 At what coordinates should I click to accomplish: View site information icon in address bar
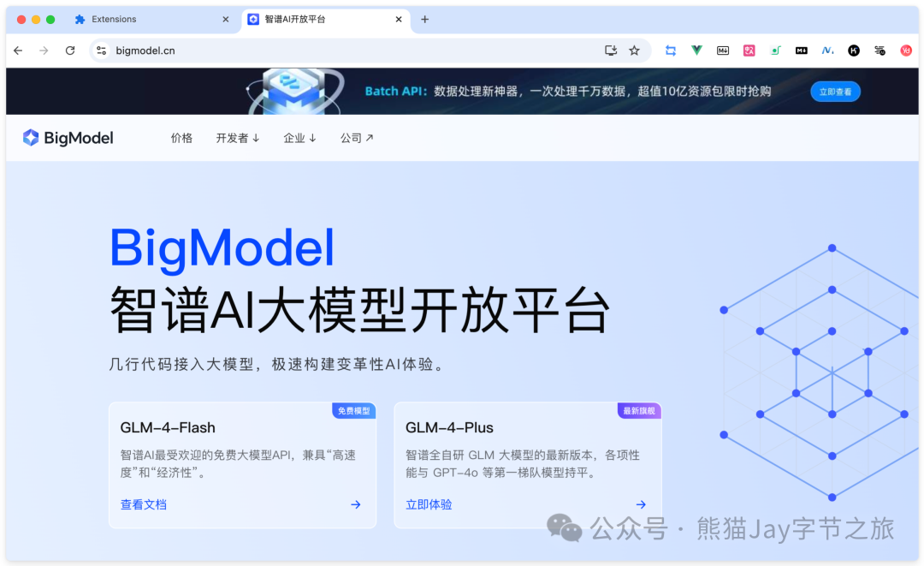[101, 51]
